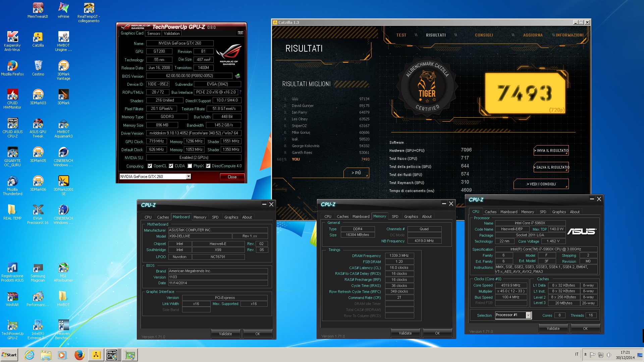Screen dimensions: 644x362
Task: Toggle OpenCL checkbox in GPU-Z
Action: [150, 166]
